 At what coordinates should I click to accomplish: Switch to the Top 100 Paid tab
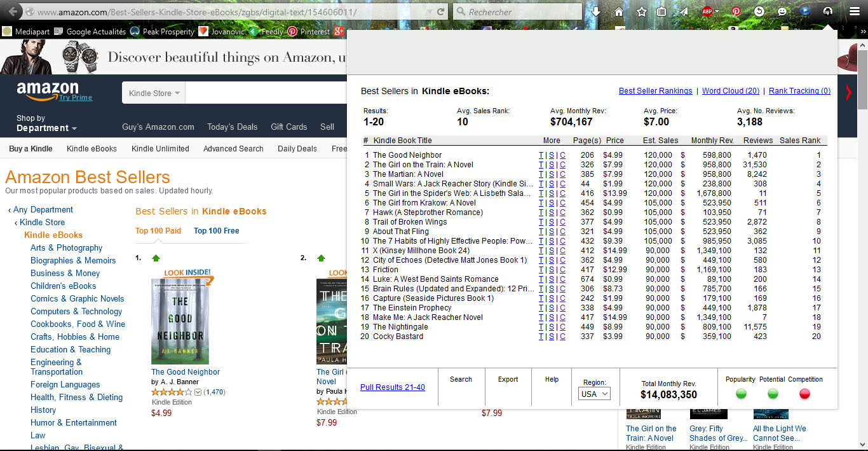tap(158, 231)
